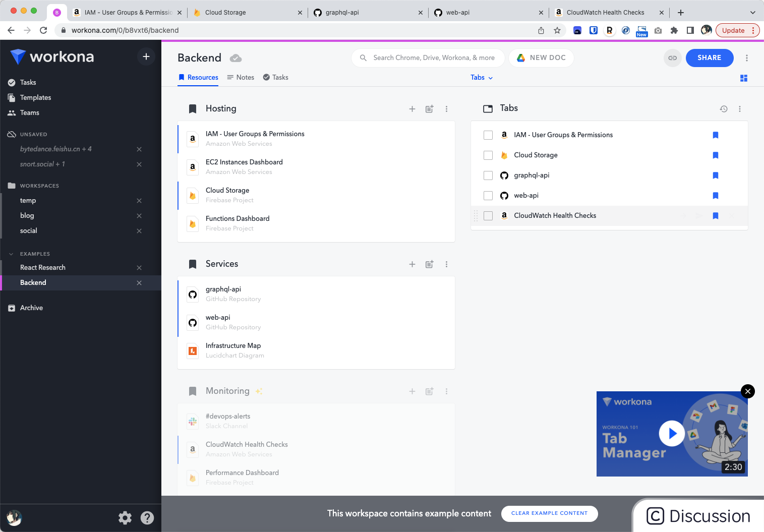The height and width of the screenshot is (532, 764).
Task: Check the Cloud Storage tab checkbox
Action: point(488,155)
